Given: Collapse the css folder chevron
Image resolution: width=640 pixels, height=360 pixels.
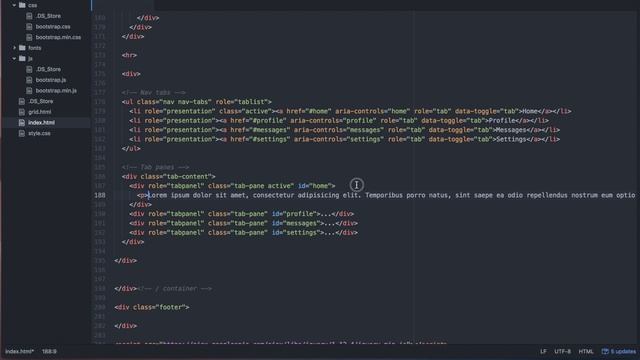Looking at the screenshot, I should [x=14, y=5].
